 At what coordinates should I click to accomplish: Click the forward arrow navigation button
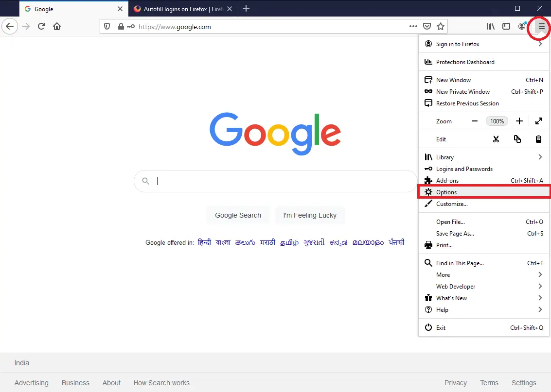[26, 26]
